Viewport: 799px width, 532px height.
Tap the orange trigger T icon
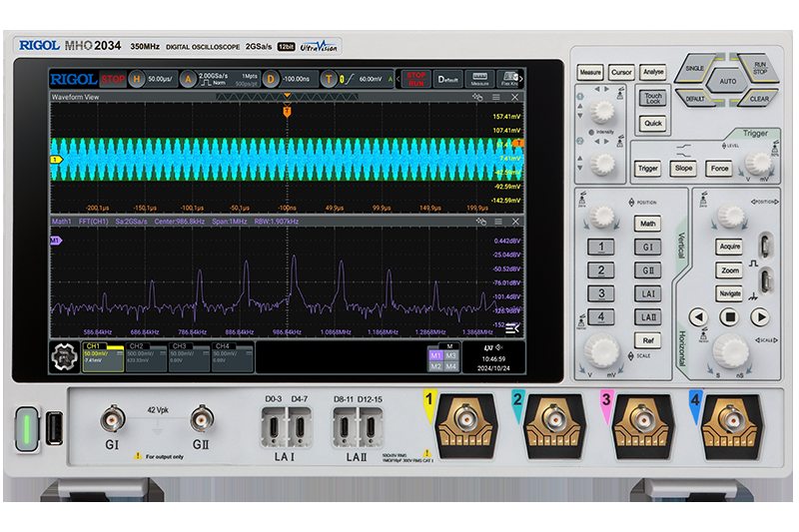click(328, 78)
